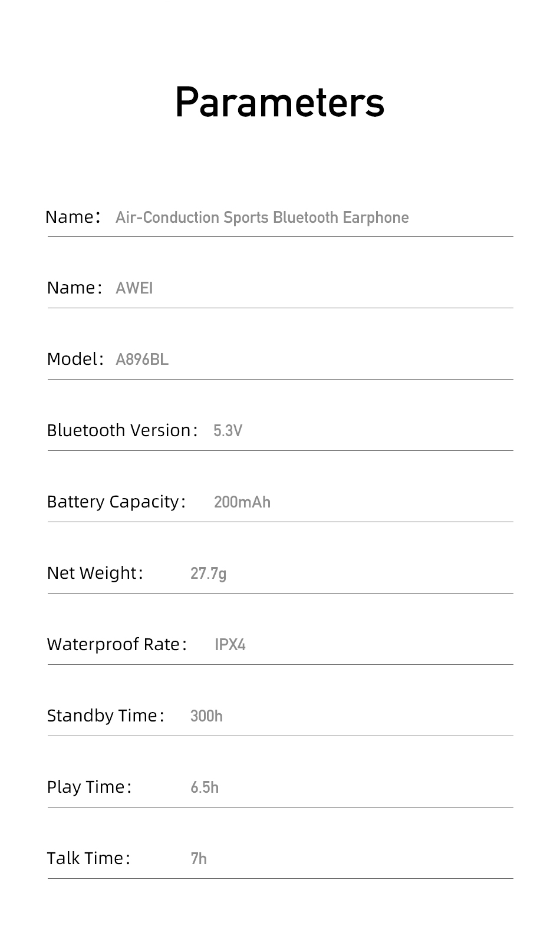Click the model number A896BL
The image size is (560, 936).
142,359
